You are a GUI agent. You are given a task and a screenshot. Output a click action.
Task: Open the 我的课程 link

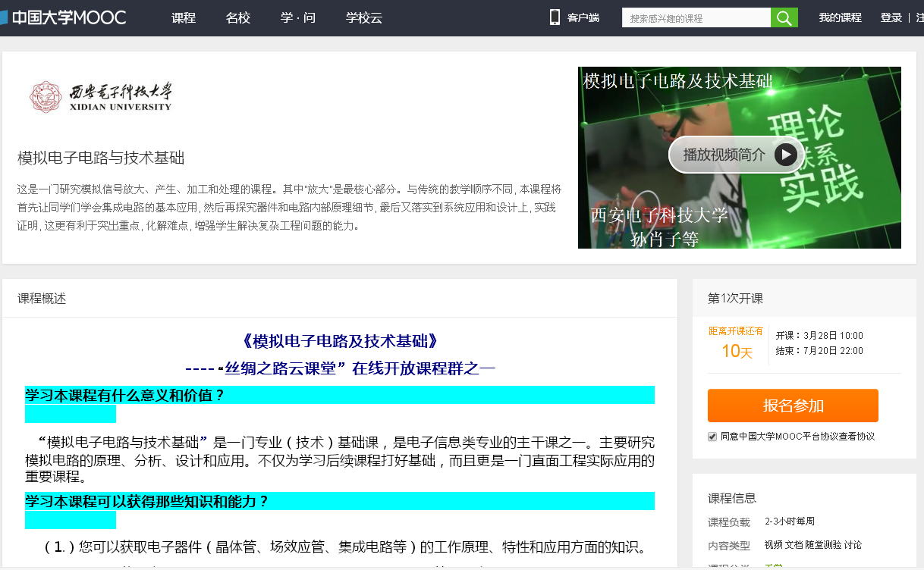pyautogui.click(x=840, y=18)
